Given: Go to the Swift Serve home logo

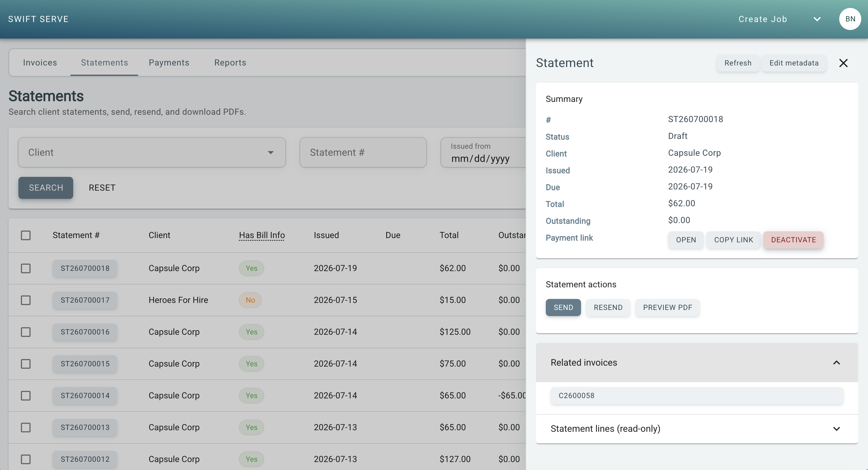Looking at the screenshot, I should pos(38,19).
